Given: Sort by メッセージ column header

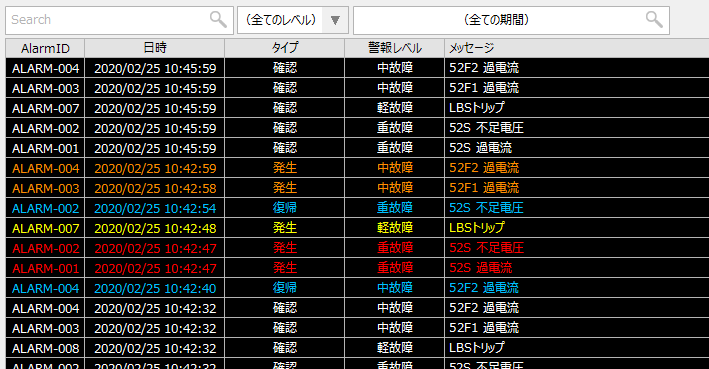Looking at the screenshot, I should (x=577, y=48).
